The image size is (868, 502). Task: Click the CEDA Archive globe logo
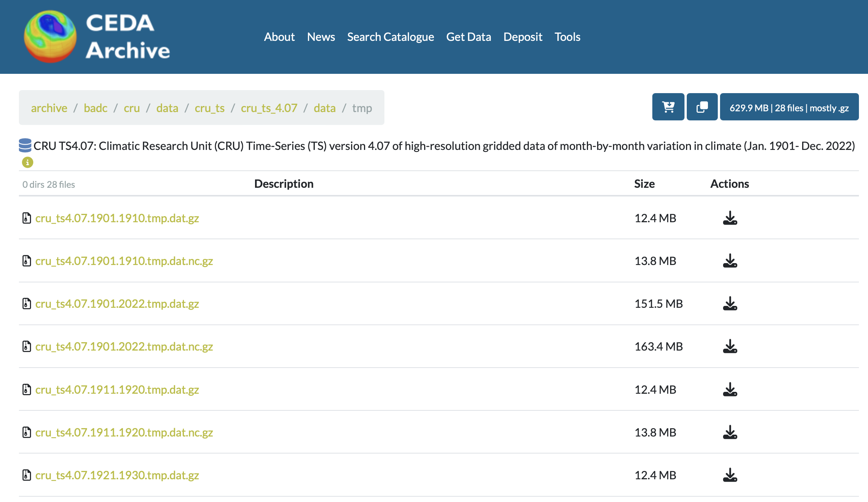50,37
